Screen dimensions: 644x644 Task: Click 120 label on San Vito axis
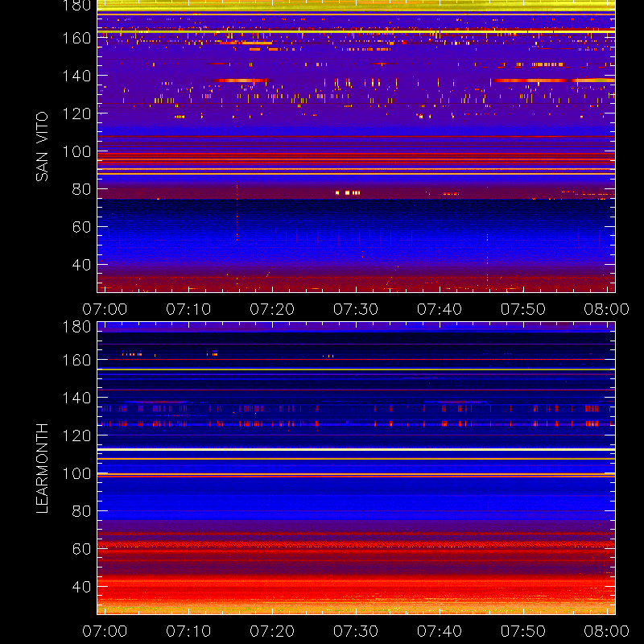click(76, 114)
